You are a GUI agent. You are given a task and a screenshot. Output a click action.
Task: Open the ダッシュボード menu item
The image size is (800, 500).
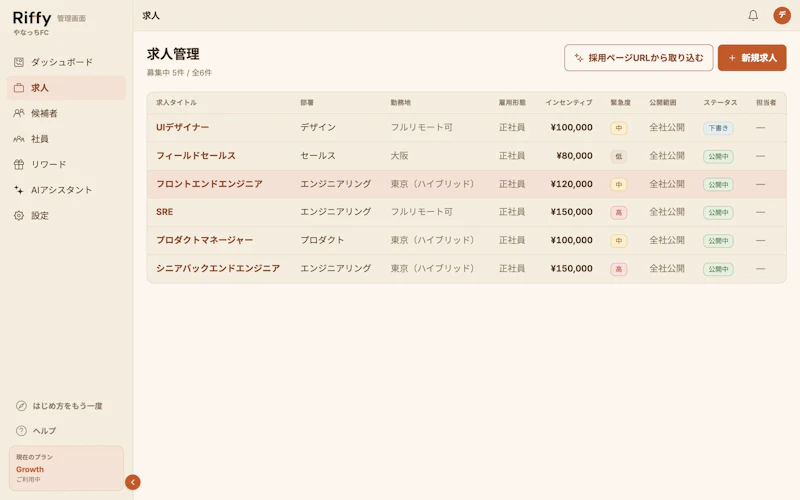(66, 62)
